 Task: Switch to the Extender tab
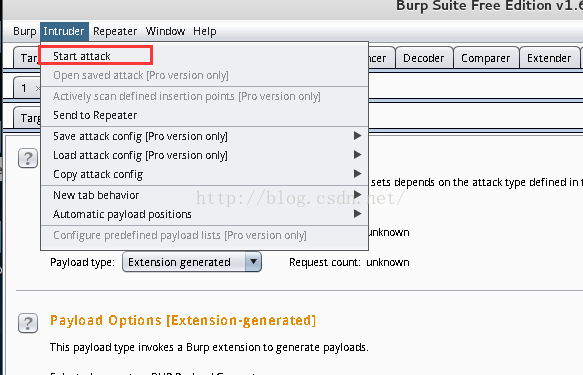[x=549, y=58]
